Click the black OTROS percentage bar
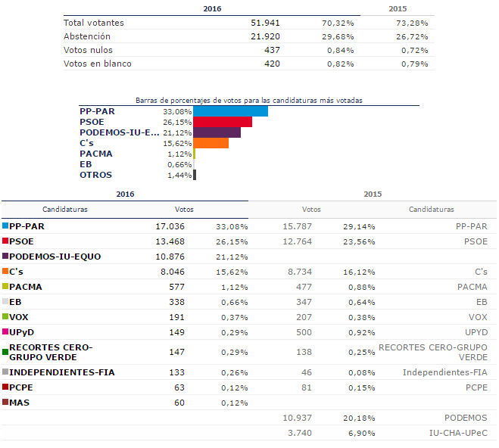 pos(195,175)
